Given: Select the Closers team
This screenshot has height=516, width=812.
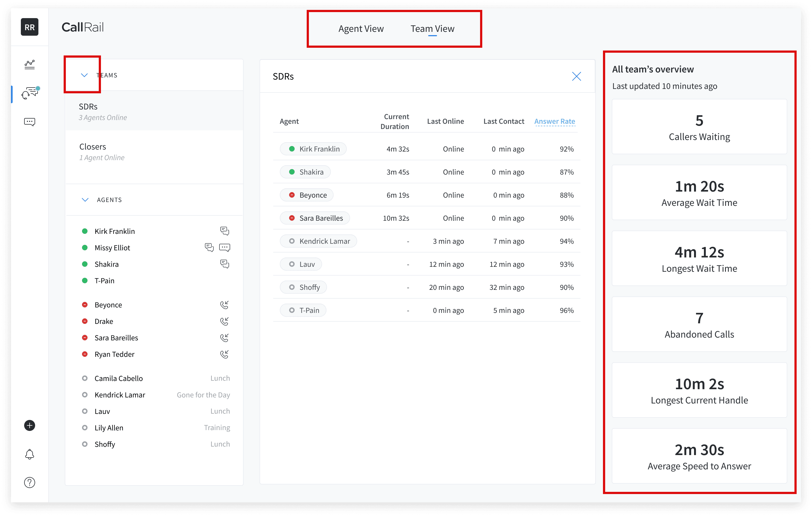Looking at the screenshot, I should [x=92, y=147].
